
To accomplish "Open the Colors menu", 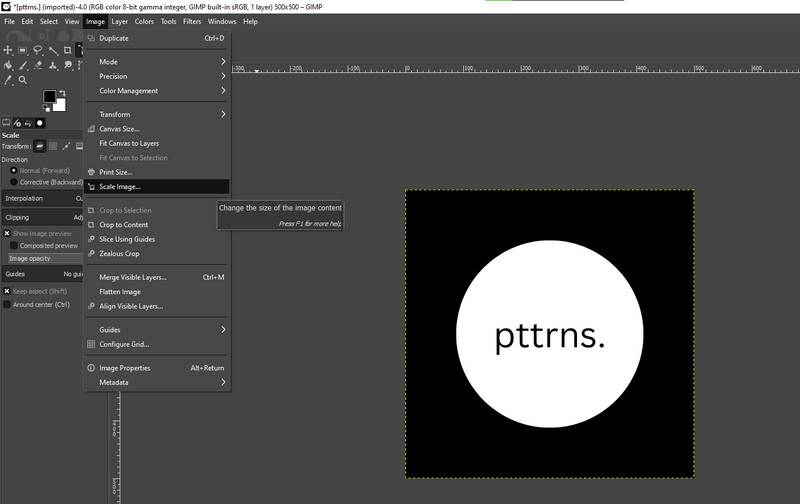I will [x=144, y=21].
